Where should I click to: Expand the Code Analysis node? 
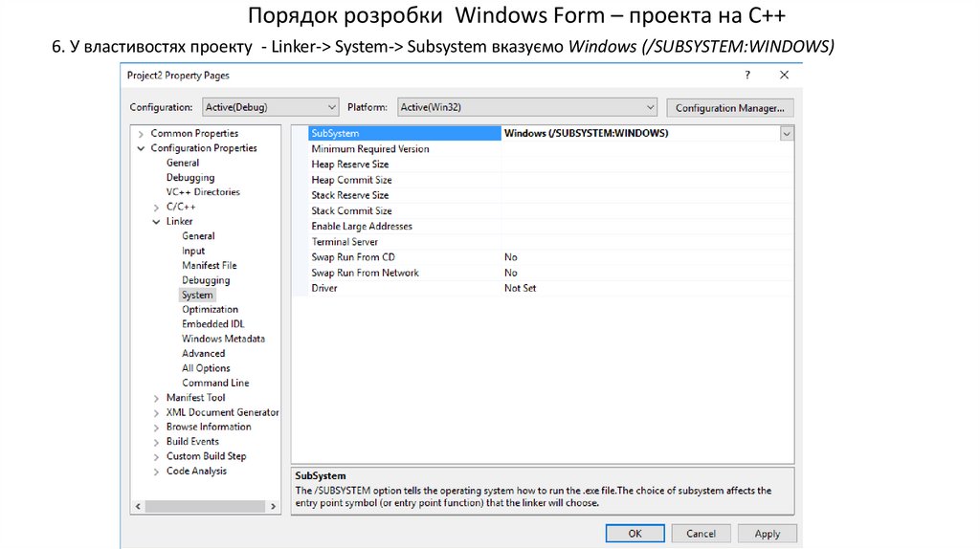click(156, 472)
